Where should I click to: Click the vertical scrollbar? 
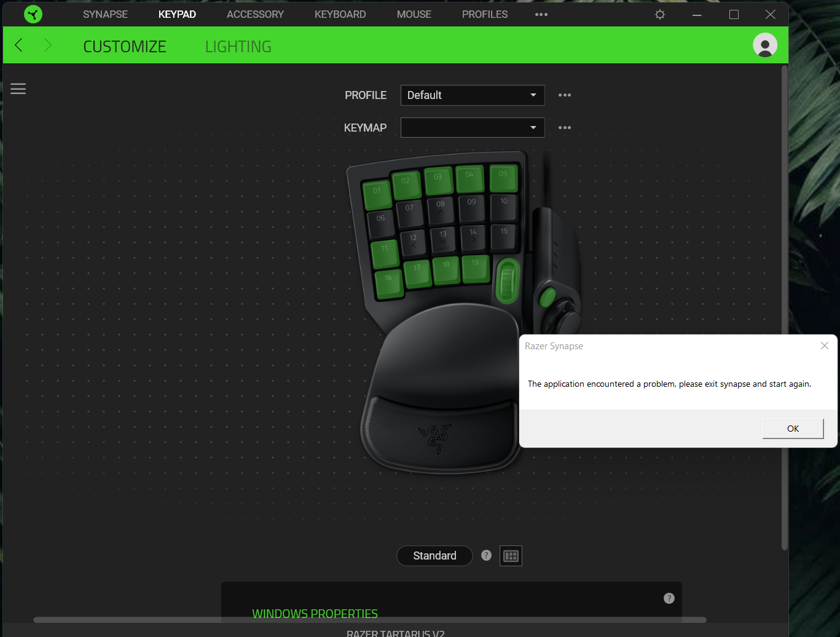pos(785,307)
